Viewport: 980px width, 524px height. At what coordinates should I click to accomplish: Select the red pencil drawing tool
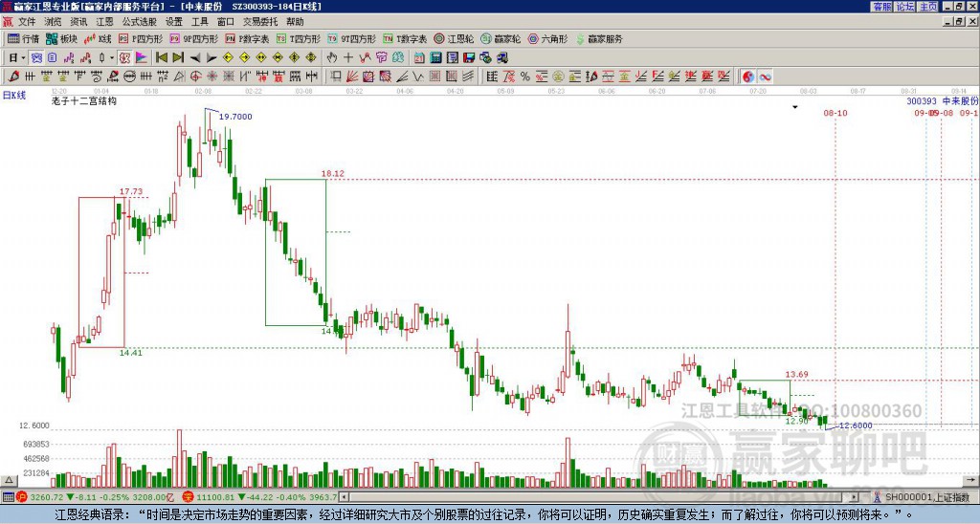click(13, 76)
